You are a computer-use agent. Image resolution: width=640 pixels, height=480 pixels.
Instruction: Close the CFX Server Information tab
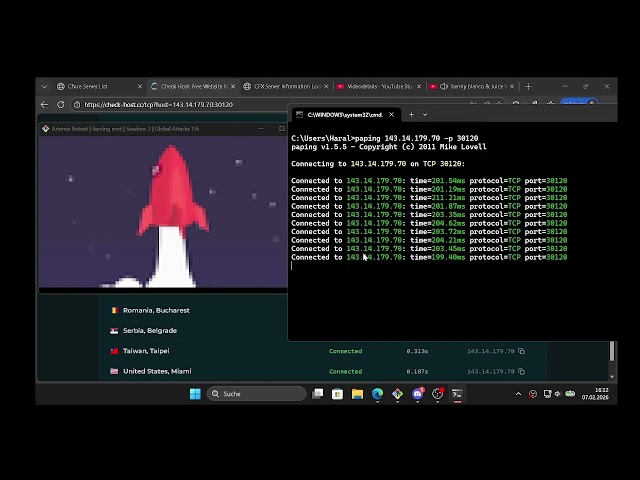point(326,87)
